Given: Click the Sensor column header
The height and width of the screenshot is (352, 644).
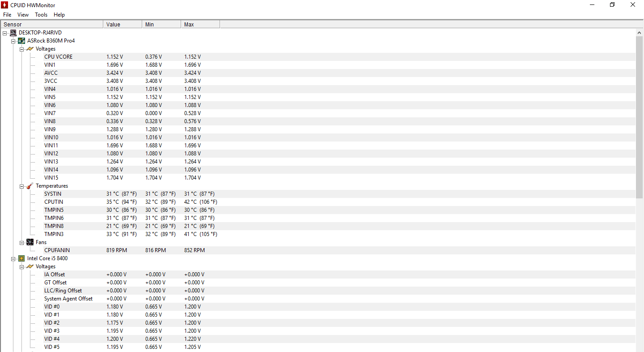Looking at the screenshot, I should click(x=52, y=25).
